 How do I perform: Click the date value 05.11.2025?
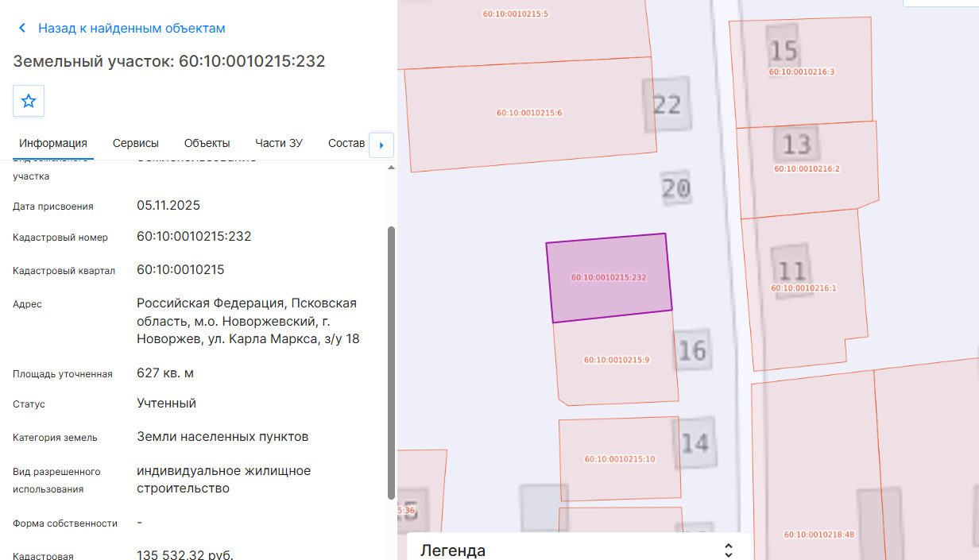[x=168, y=206]
